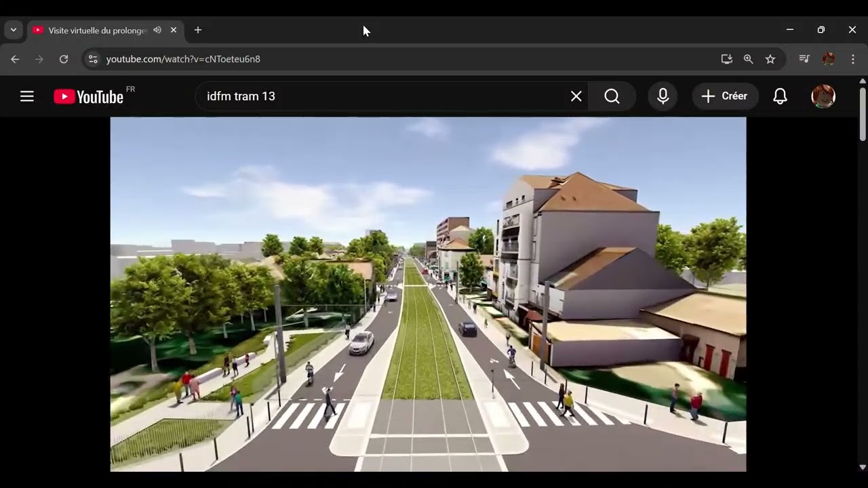This screenshot has height=488, width=868.
Task: Close the Visite virtuelle tab
Action: coord(174,30)
